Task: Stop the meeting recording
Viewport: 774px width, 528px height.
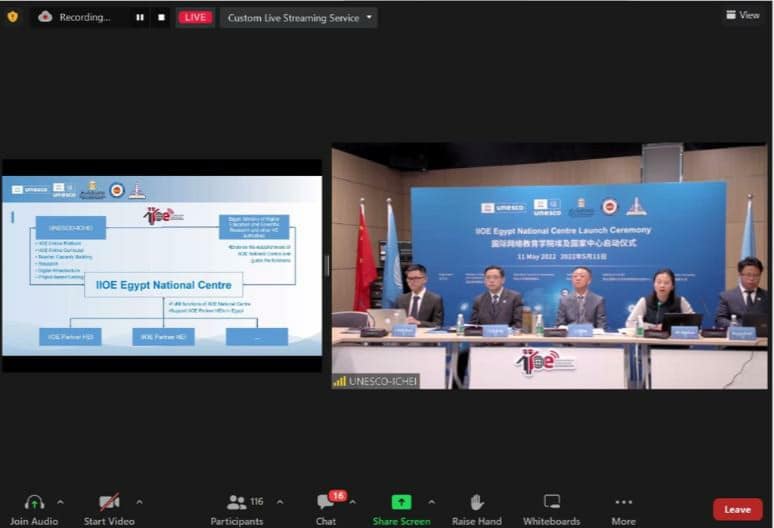Action: coord(162,17)
